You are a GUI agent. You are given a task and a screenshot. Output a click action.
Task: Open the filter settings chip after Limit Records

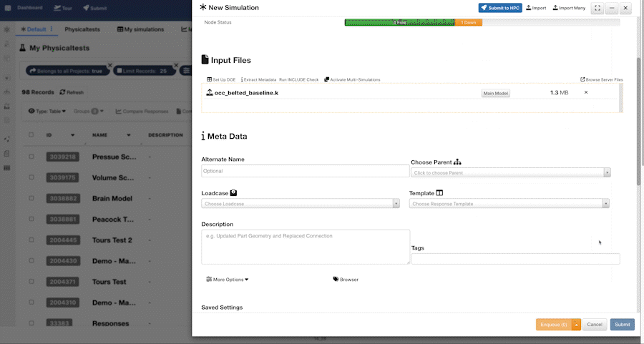187,71
